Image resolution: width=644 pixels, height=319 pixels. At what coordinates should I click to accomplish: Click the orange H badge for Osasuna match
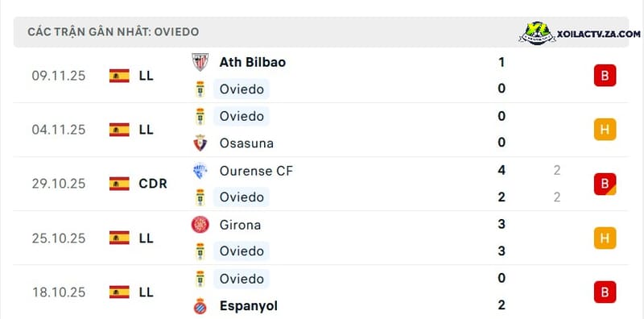pyautogui.click(x=605, y=130)
